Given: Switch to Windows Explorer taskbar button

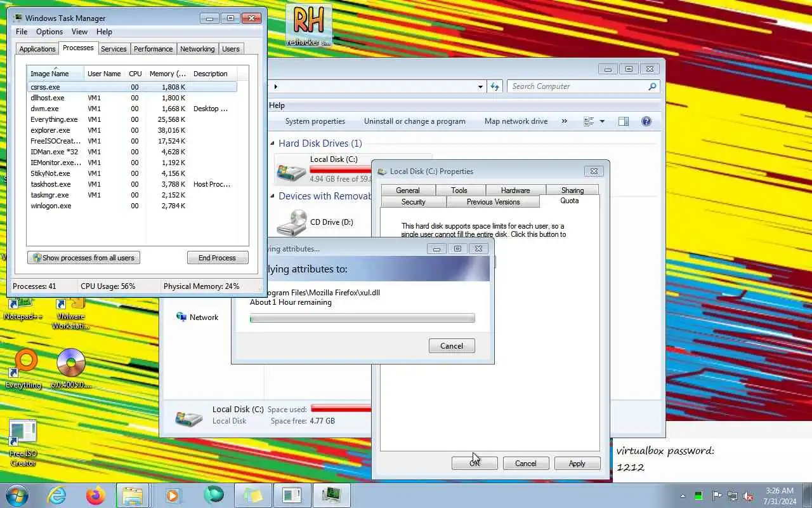Looking at the screenshot, I should pos(133,495).
